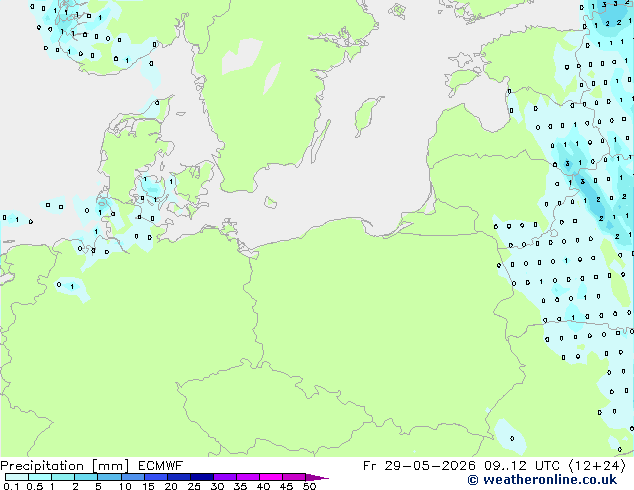Viewport: 634px width, 490px height.
Task: Click the legend value "50"
Action: [309, 486]
